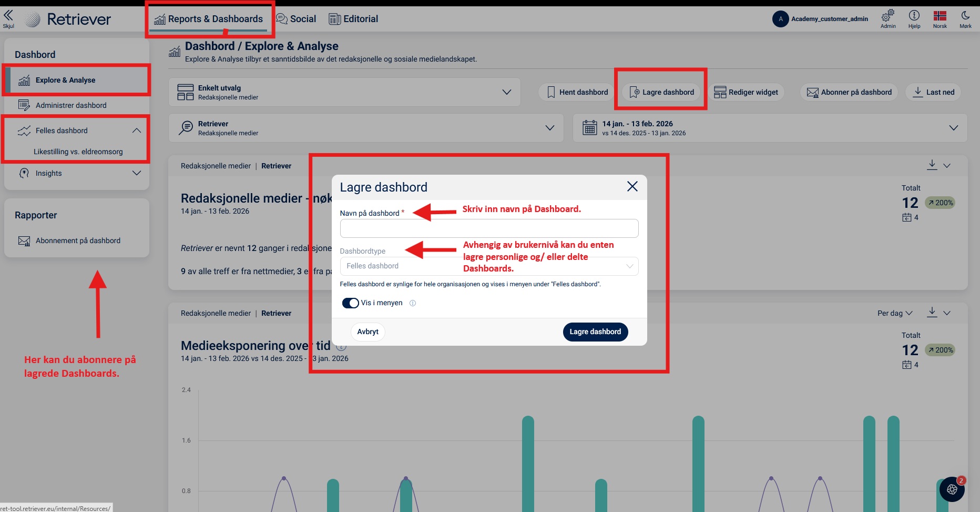Screen dimensions: 980x512
Task: Open the date range dropdown 14 jan. - 13 feb. 2026
Action: pos(770,128)
